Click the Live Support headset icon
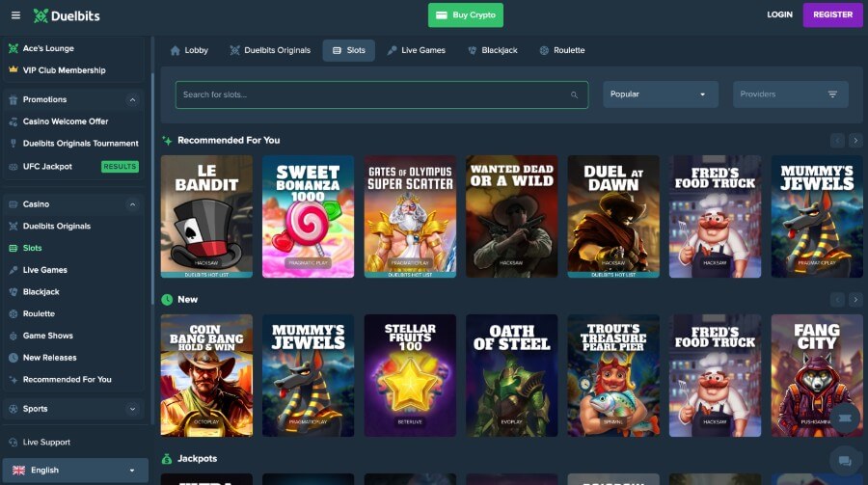This screenshot has height=485, width=868. point(14,443)
